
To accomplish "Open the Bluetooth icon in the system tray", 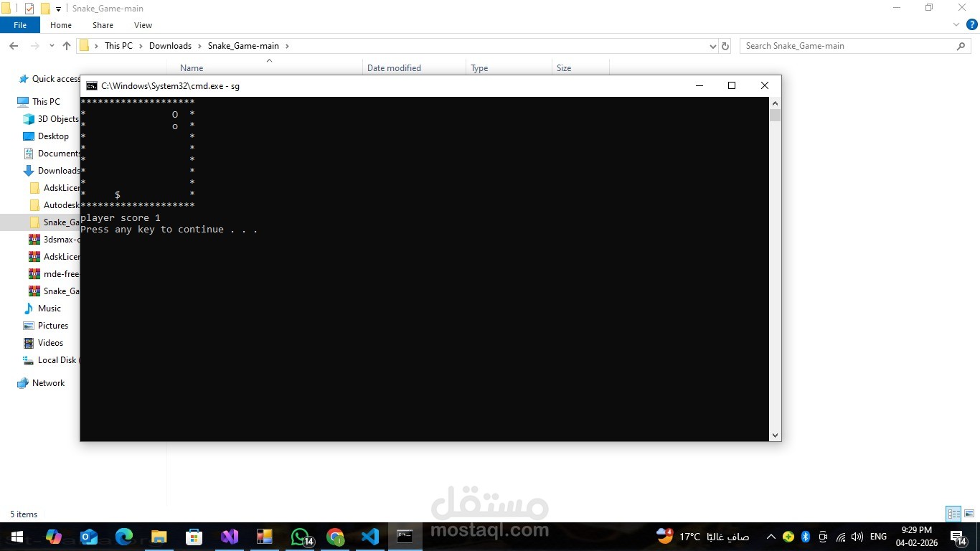I will pos(805,536).
